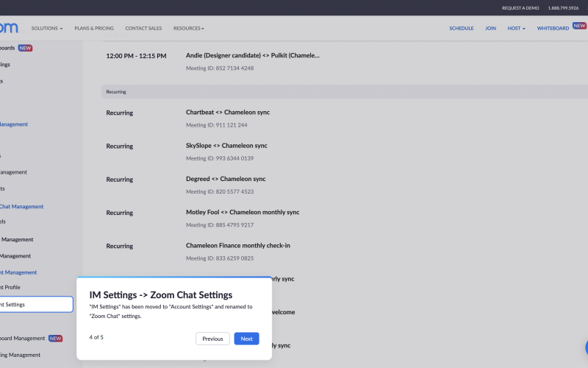Click the blue help bubble at bottom-right edge
The image size is (588, 368).
point(586,348)
